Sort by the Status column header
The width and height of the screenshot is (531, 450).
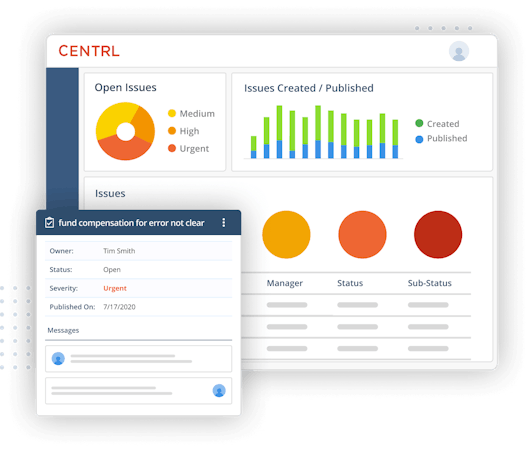coord(350,283)
